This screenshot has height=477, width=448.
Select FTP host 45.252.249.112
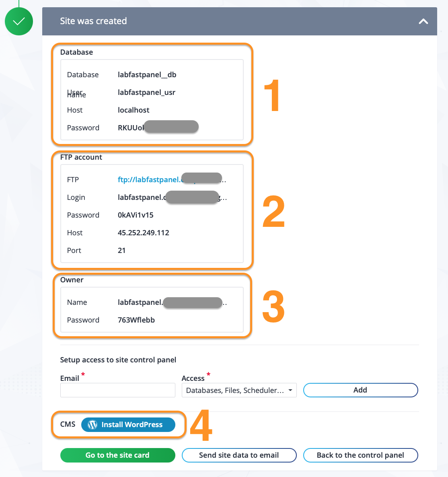(x=143, y=233)
